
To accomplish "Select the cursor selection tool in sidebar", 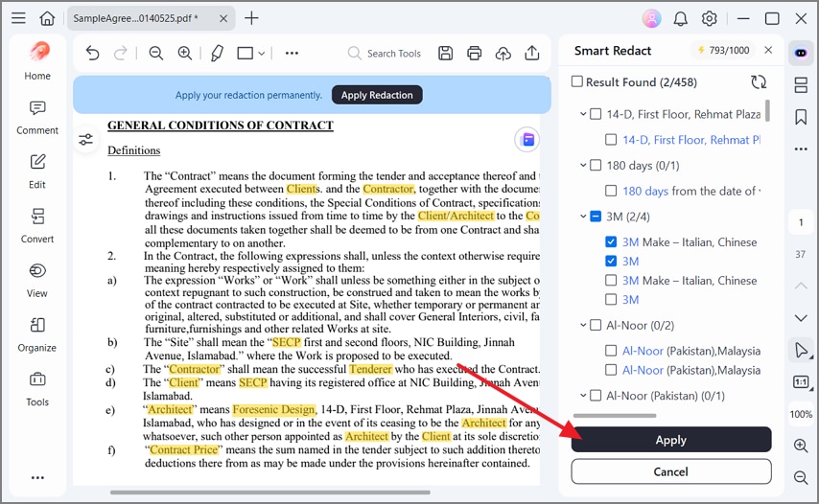I will tap(801, 350).
